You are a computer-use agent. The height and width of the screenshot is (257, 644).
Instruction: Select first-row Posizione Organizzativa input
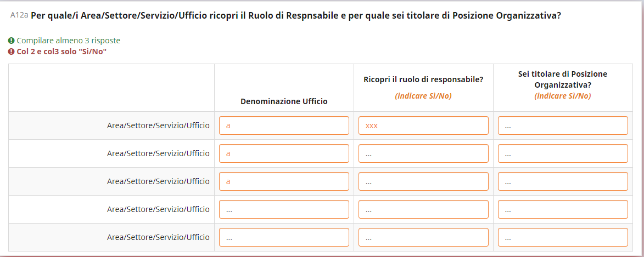(x=563, y=125)
